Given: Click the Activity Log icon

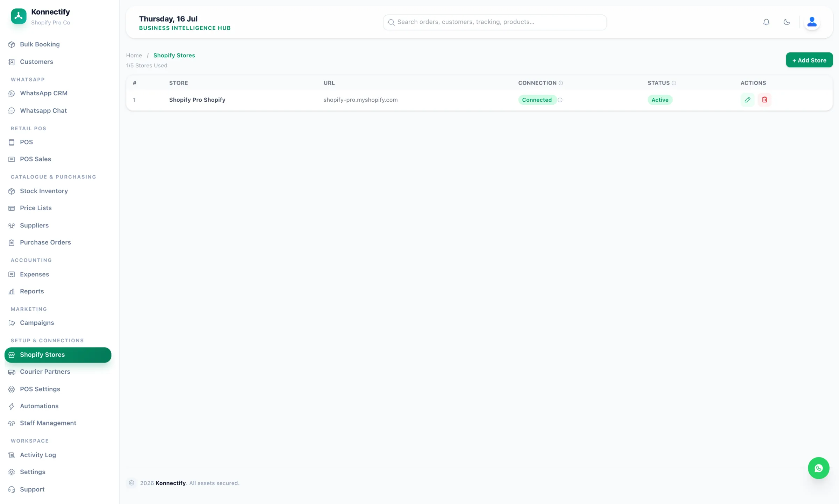Looking at the screenshot, I should coord(12,455).
